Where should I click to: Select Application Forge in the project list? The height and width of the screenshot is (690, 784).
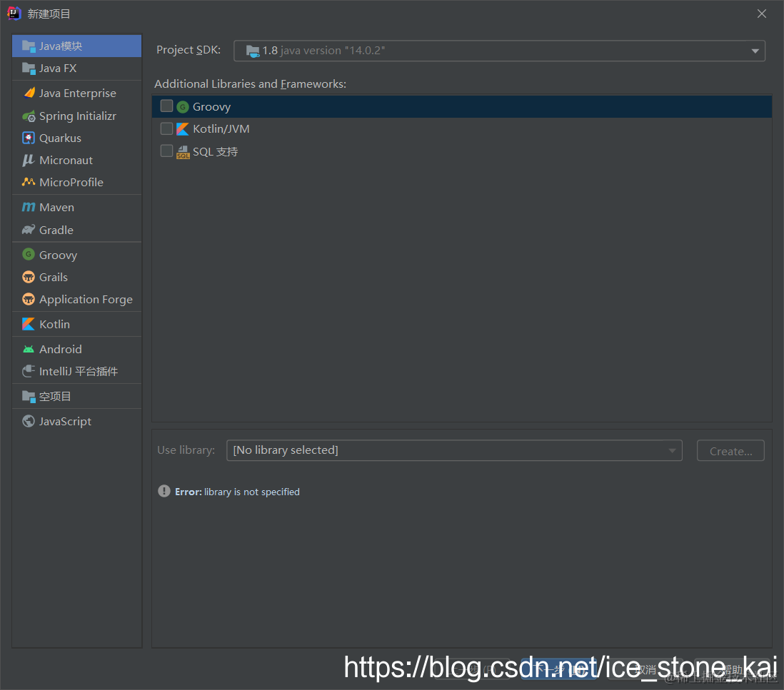pyautogui.click(x=77, y=299)
